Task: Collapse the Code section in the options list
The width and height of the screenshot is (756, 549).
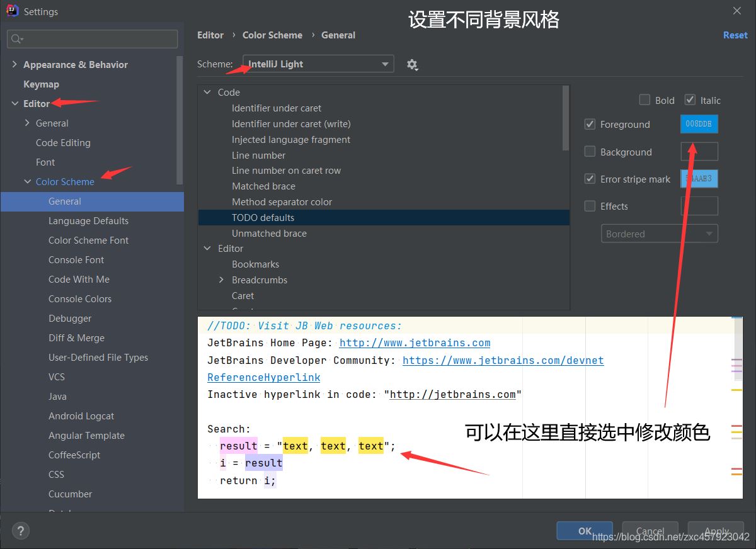Action: coord(207,92)
